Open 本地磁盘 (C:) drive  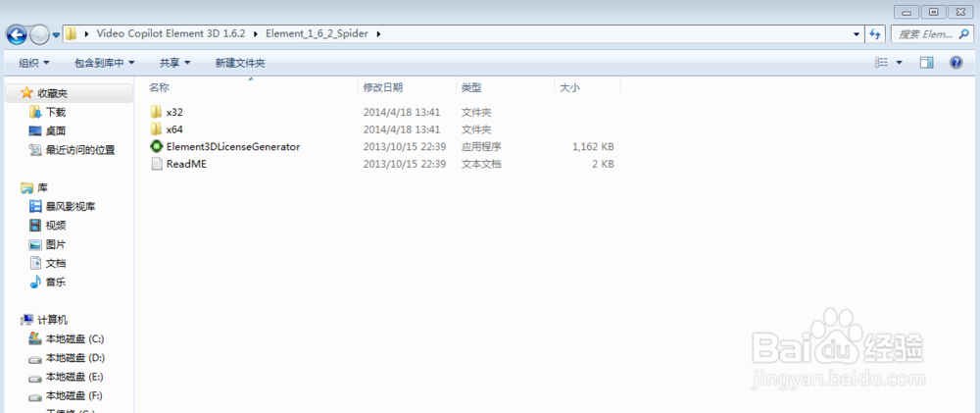(75, 338)
